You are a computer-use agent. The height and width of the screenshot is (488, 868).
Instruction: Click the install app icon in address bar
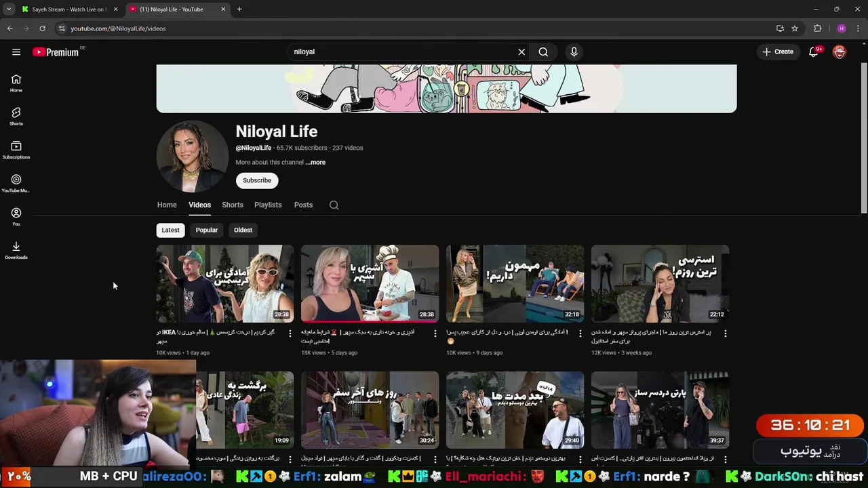coord(780,28)
